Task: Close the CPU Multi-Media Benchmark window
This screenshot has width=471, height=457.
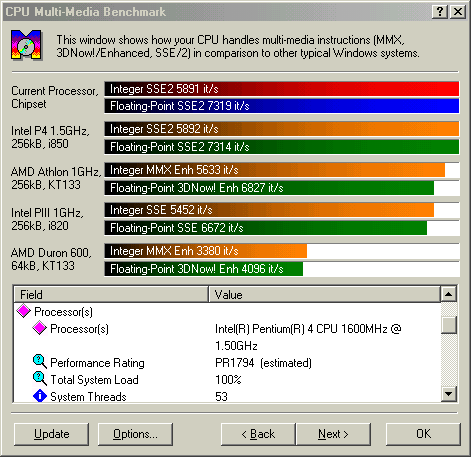Action: pos(458,12)
